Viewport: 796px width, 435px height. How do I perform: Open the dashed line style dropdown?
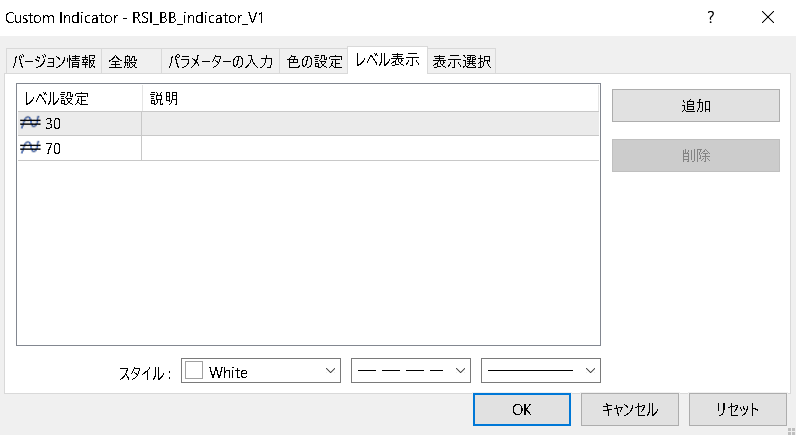pyautogui.click(x=411, y=371)
